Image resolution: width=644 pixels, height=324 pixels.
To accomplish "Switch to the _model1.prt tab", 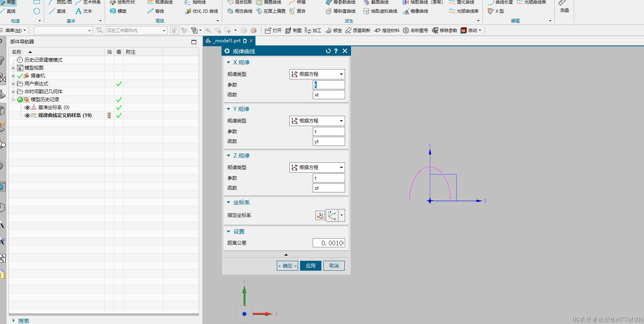I will [x=229, y=41].
